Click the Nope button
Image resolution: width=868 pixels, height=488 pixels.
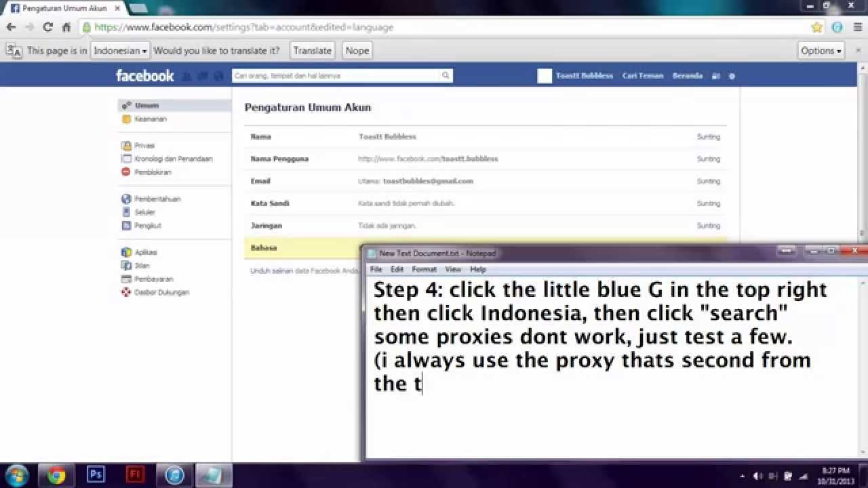pyautogui.click(x=357, y=50)
